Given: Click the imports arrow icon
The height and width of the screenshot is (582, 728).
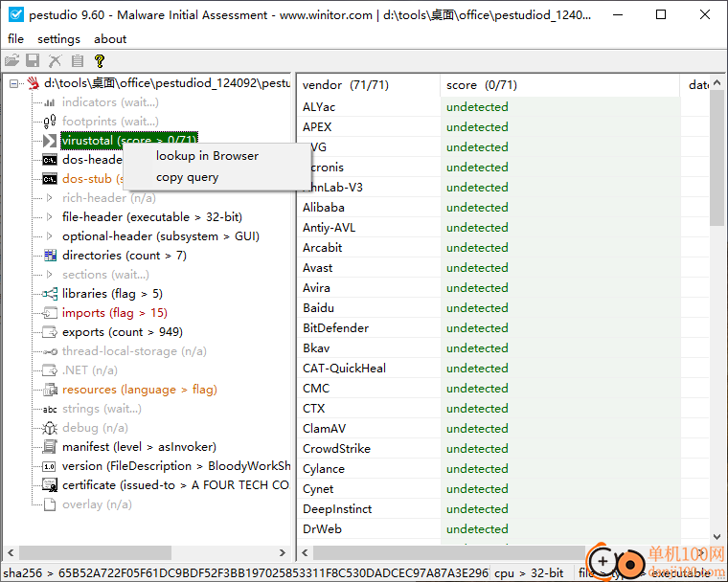Looking at the screenshot, I should tap(50, 313).
